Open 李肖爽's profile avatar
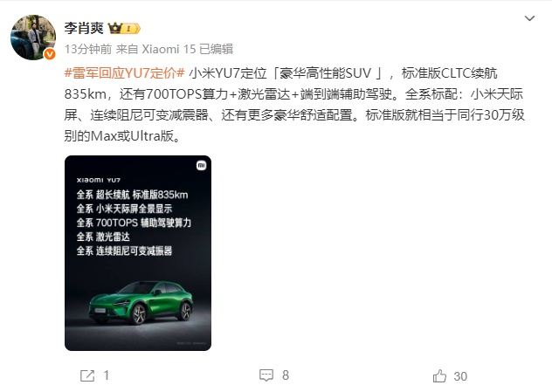 (x=33, y=38)
